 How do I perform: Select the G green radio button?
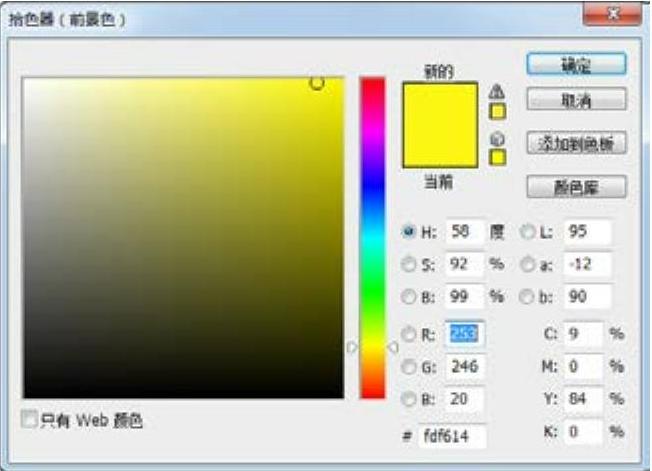pos(408,367)
